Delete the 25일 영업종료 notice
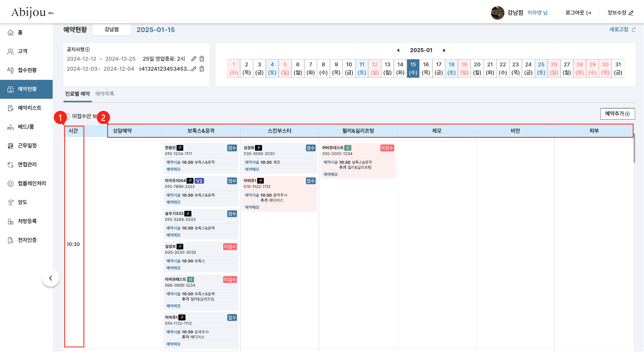 tap(202, 59)
